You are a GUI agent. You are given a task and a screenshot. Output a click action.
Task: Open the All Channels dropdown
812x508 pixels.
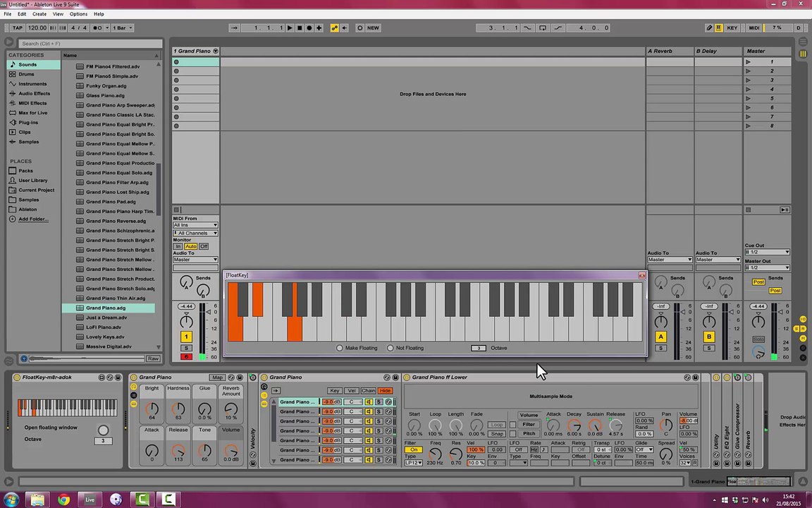pos(195,234)
